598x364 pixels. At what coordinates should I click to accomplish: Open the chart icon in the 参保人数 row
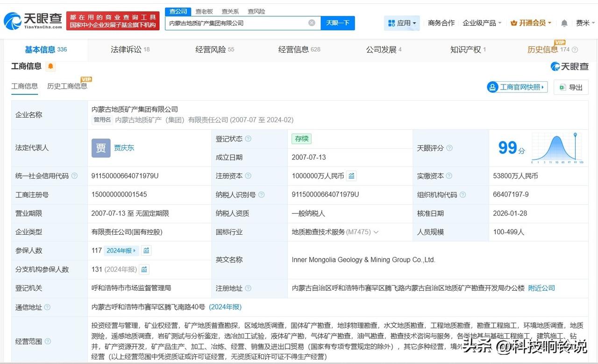tap(146, 251)
